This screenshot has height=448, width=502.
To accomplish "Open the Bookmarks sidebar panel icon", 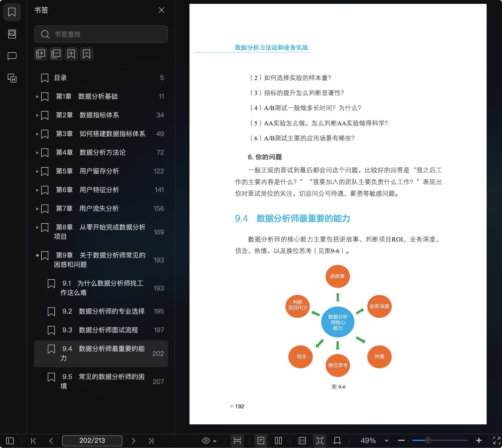I will (x=12, y=12).
